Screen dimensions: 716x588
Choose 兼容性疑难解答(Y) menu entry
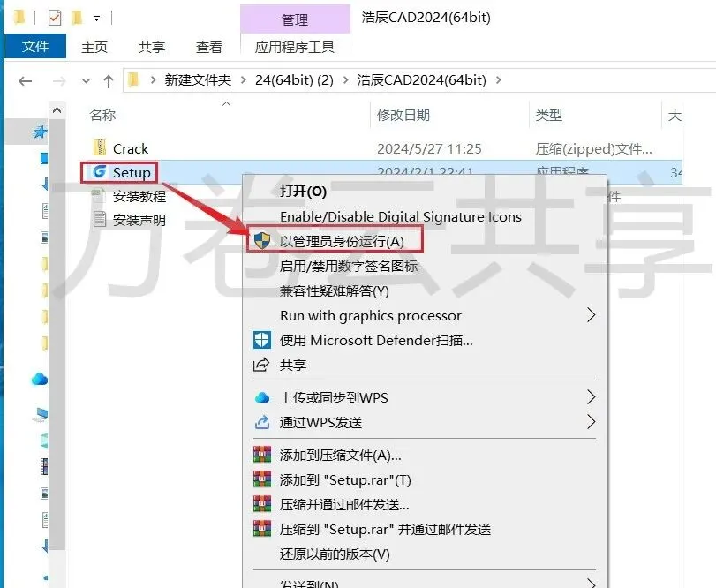pyautogui.click(x=334, y=290)
